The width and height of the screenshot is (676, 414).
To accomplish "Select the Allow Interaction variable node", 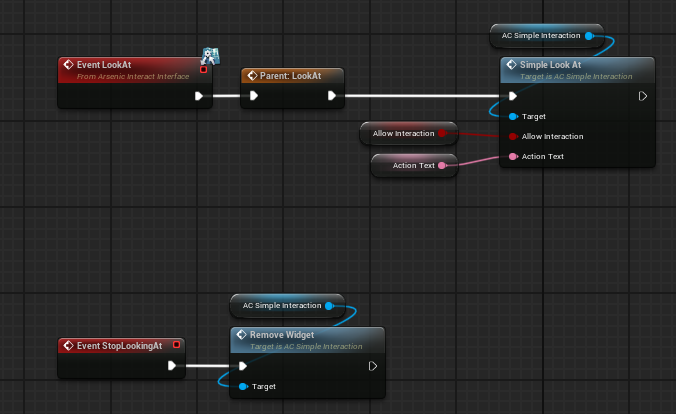I will pos(409,133).
